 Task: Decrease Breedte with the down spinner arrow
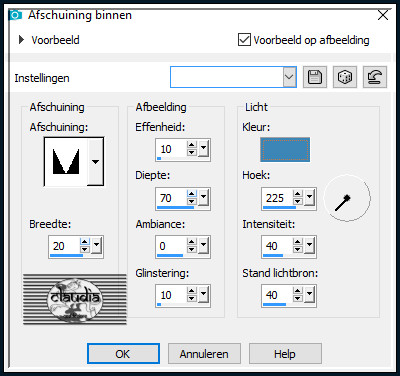click(85, 249)
